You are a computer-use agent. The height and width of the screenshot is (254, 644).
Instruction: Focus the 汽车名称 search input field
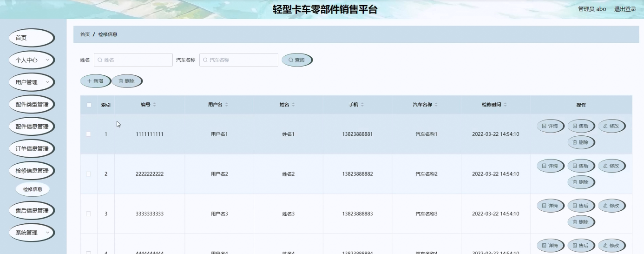point(239,60)
